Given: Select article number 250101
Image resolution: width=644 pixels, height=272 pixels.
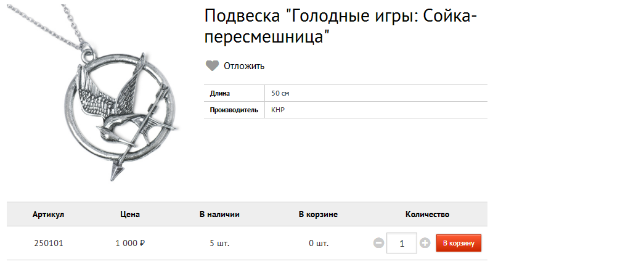Looking at the screenshot, I should pyautogui.click(x=49, y=243).
